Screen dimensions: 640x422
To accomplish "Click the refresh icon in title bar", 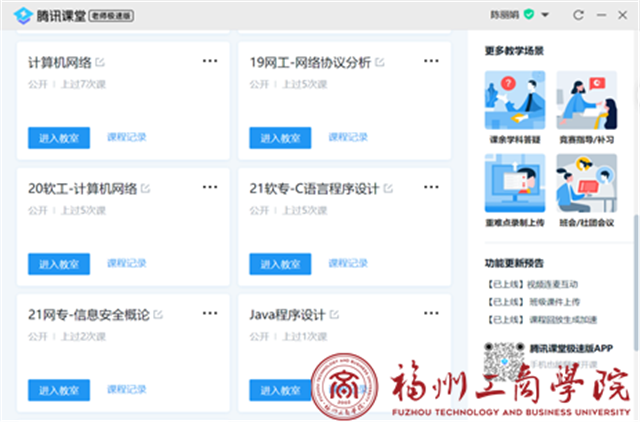I will tap(578, 15).
